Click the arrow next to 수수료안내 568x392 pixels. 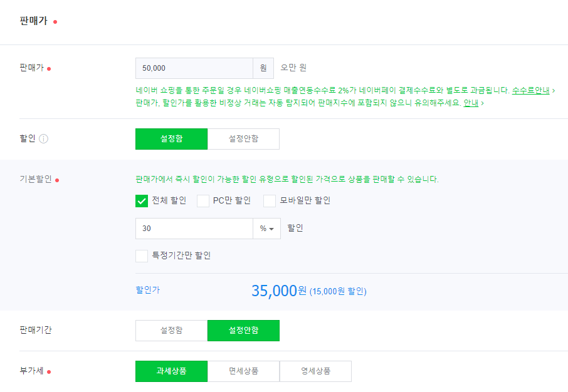(554, 91)
